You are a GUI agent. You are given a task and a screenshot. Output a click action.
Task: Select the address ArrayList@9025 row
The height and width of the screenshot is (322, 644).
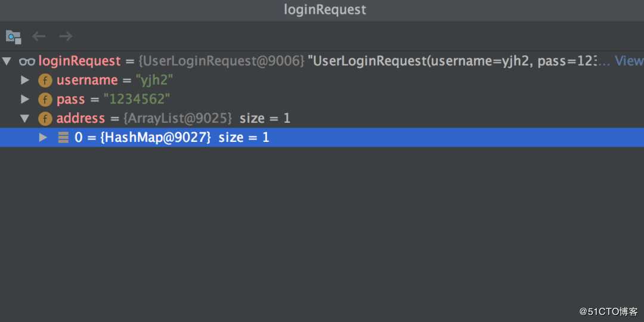[x=177, y=118]
